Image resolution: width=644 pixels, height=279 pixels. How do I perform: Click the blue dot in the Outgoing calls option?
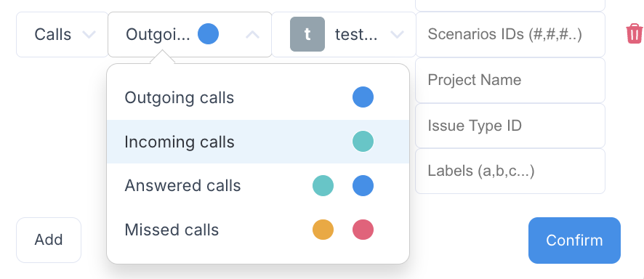tap(363, 97)
